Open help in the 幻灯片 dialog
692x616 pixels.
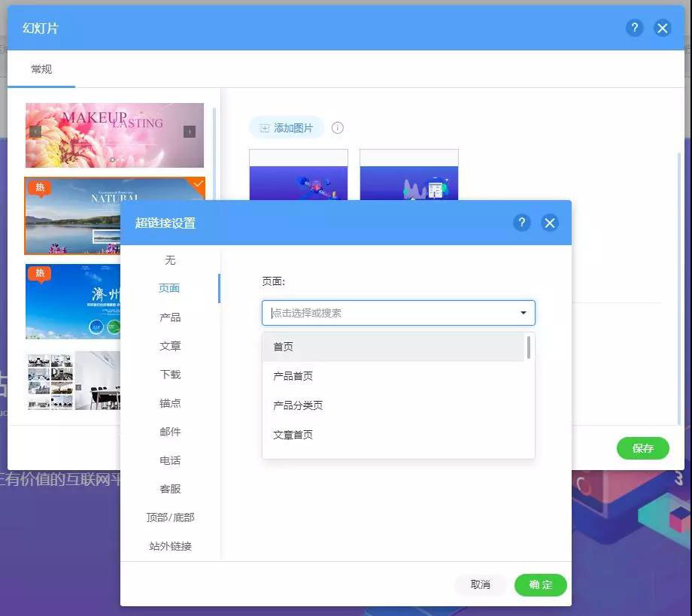click(634, 28)
